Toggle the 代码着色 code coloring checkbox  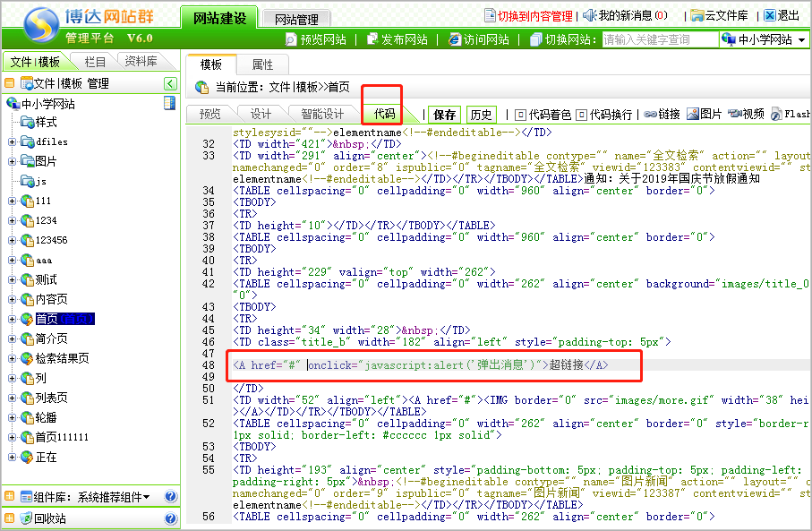[x=520, y=115]
